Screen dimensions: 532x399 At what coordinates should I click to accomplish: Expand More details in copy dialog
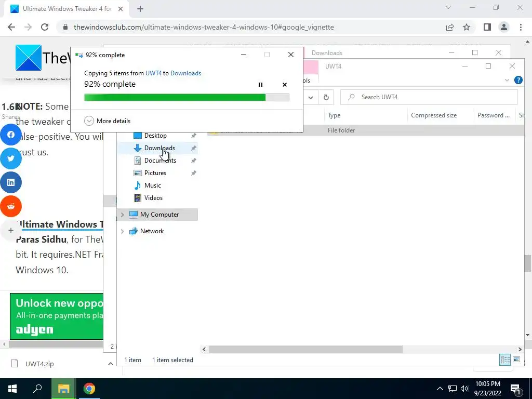tap(107, 121)
